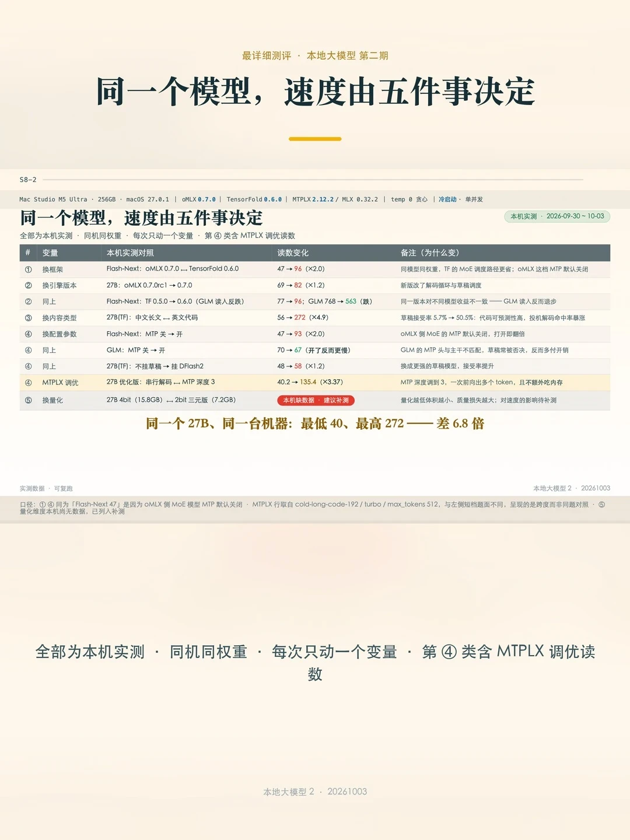The height and width of the screenshot is (840, 630).
Task: Click the note starting '草稿接受率 5.7% → 50.5%'
Action: 493,318
